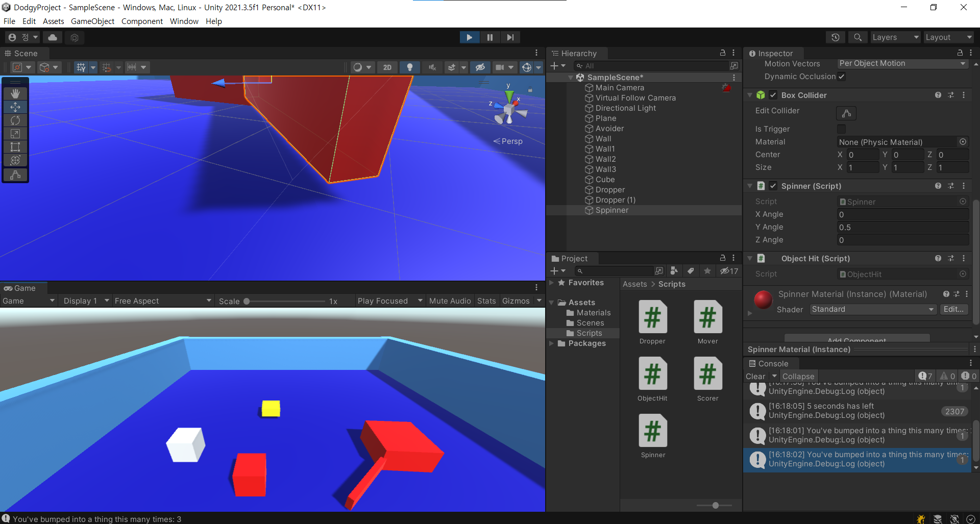The height and width of the screenshot is (524, 980).
Task: Click the red Spinner Material preview sphere
Action: (x=763, y=300)
